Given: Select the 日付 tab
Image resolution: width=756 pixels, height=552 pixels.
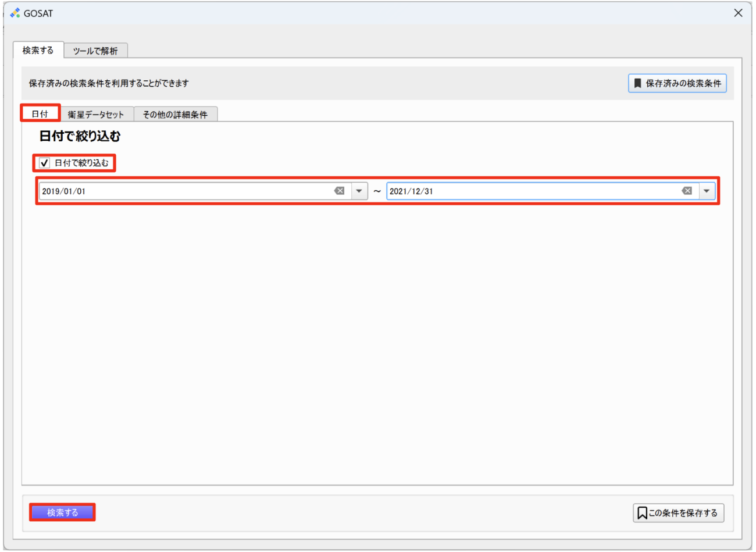Looking at the screenshot, I should pos(40,114).
